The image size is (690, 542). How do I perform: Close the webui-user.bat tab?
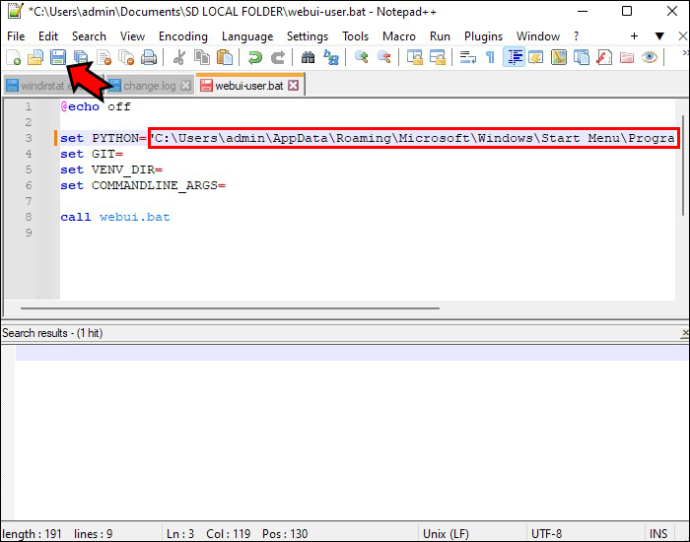pyautogui.click(x=293, y=85)
